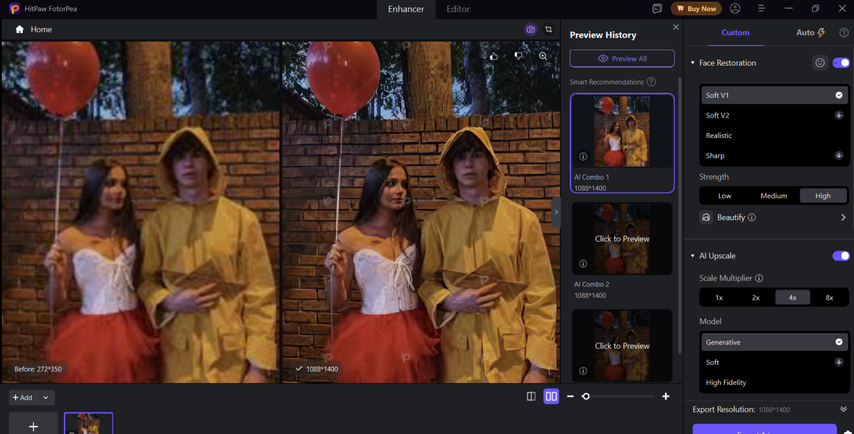Select the Generative upscale model
This screenshot has height=434, width=854.
[774, 342]
